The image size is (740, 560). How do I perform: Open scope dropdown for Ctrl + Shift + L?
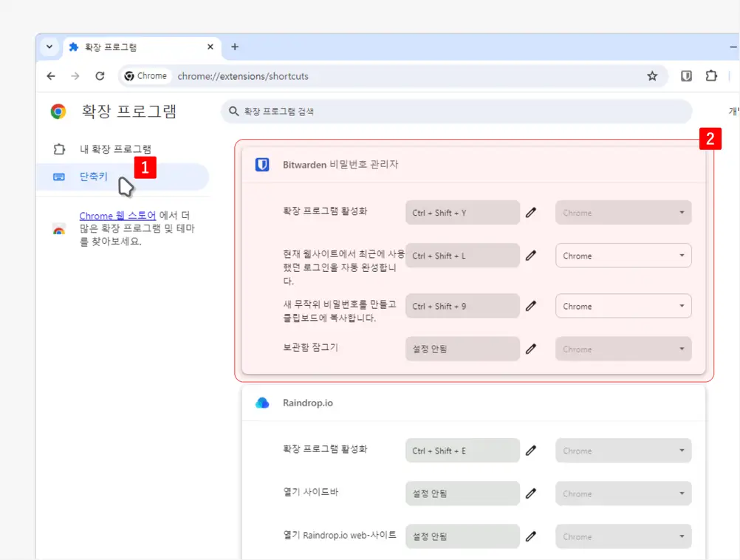coord(623,256)
